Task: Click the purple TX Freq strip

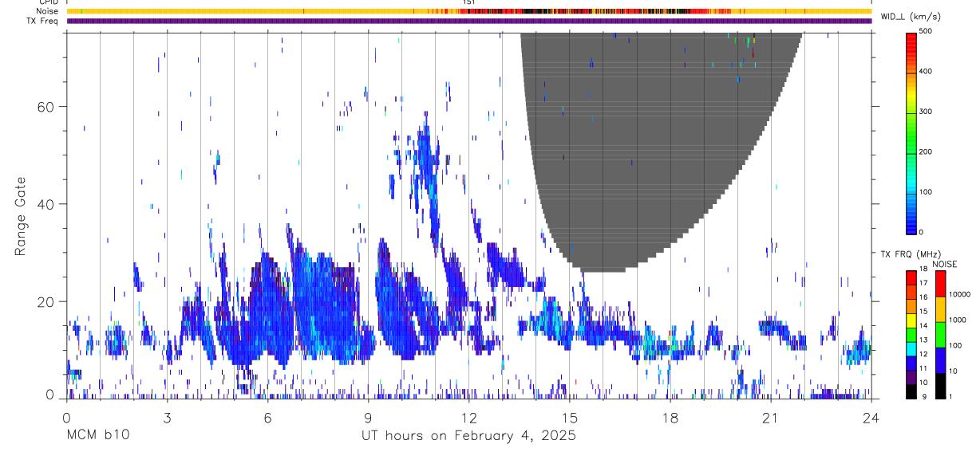Action: pos(469,21)
